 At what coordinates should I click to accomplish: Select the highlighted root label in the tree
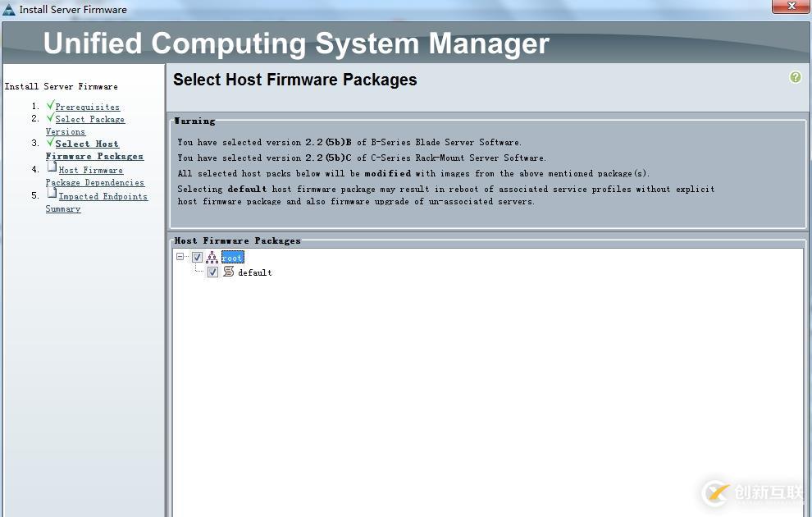[x=232, y=258]
